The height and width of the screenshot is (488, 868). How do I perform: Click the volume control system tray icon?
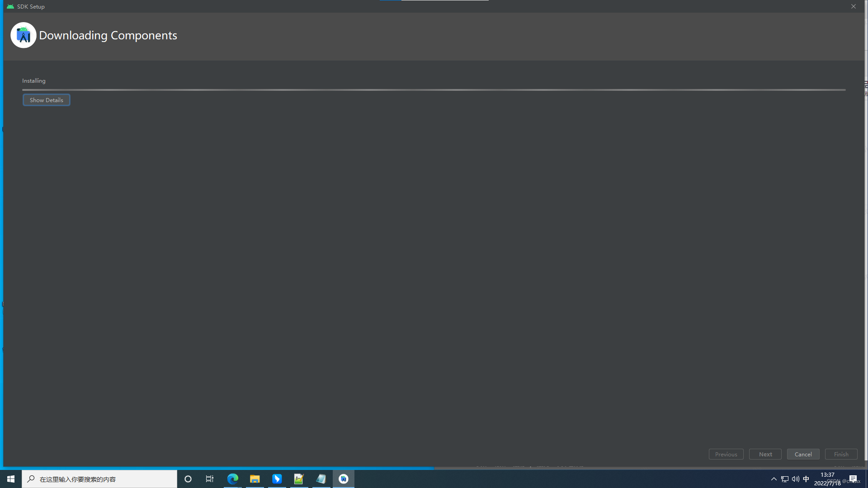pyautogui.click(x=795, y=479)
